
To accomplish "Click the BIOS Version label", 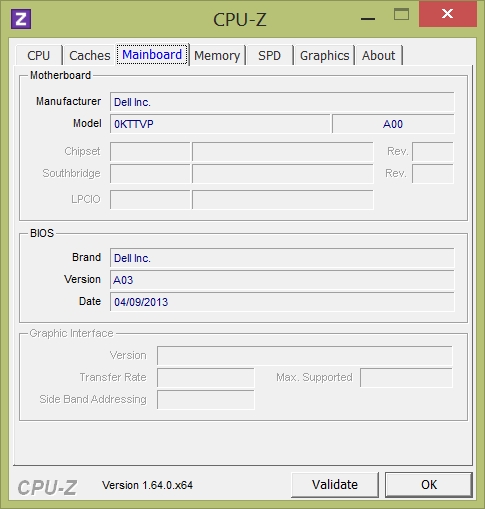I will [82, 279].
